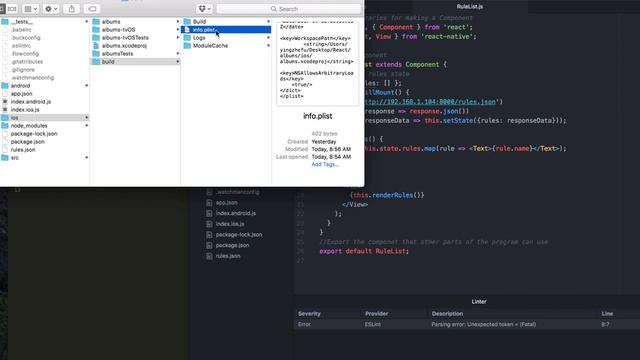Select the ModuleCache folder
640x360 pixels.
210,46
